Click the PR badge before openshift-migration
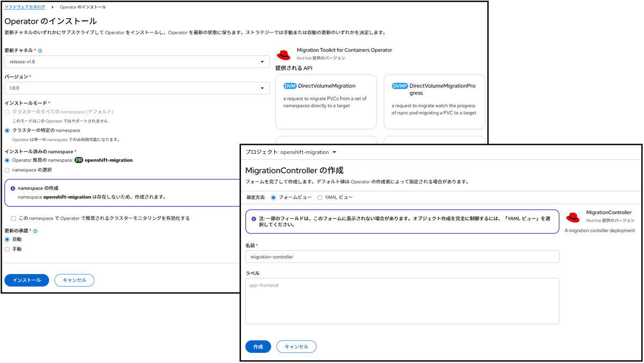Viewport: 644px width, 363px height. [x=79, y=160]
